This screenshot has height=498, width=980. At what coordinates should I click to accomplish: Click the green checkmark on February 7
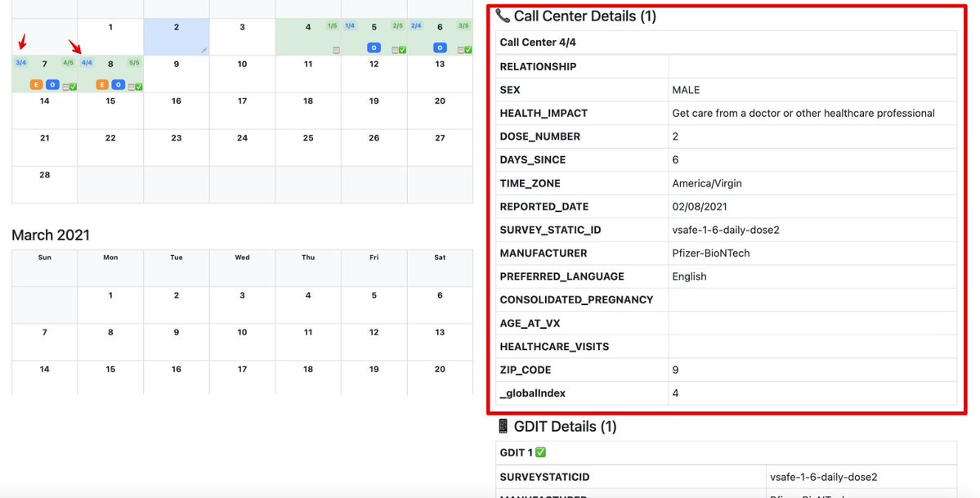pos(73,87)
